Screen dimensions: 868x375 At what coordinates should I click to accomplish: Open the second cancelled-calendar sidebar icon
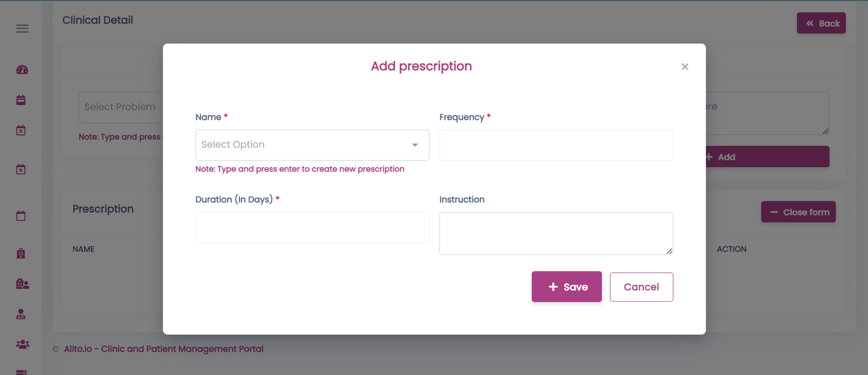[21, 169]
